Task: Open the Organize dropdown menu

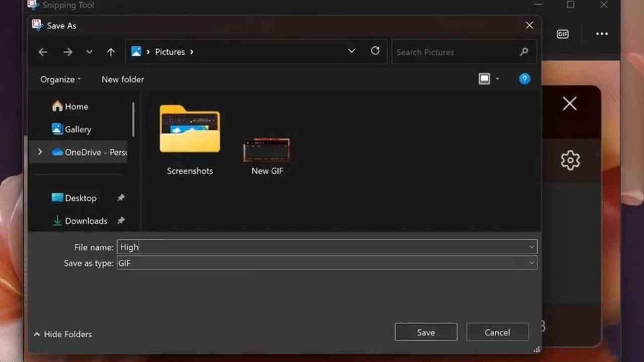Action: [x=59, y=79]
